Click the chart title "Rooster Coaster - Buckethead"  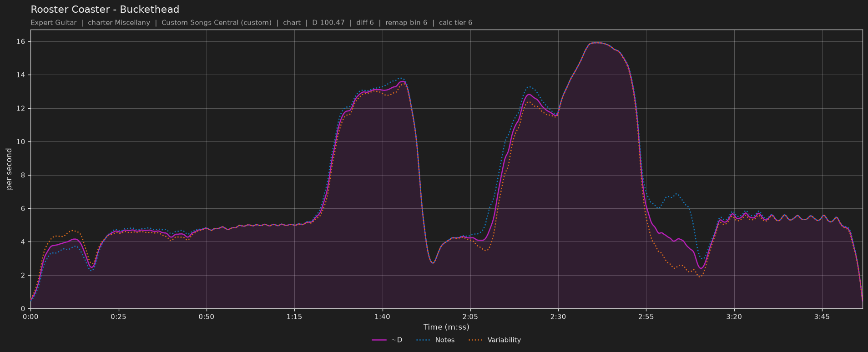coord(105,10)
